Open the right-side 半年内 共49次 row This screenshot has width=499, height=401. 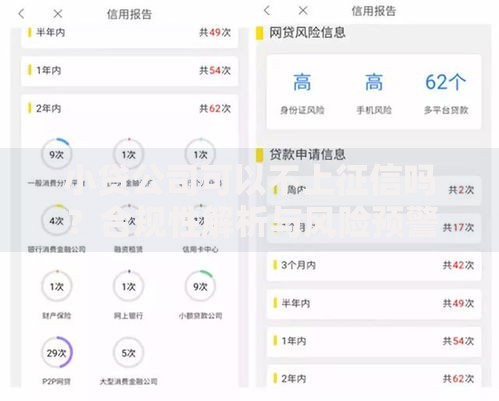coord(374,304)
